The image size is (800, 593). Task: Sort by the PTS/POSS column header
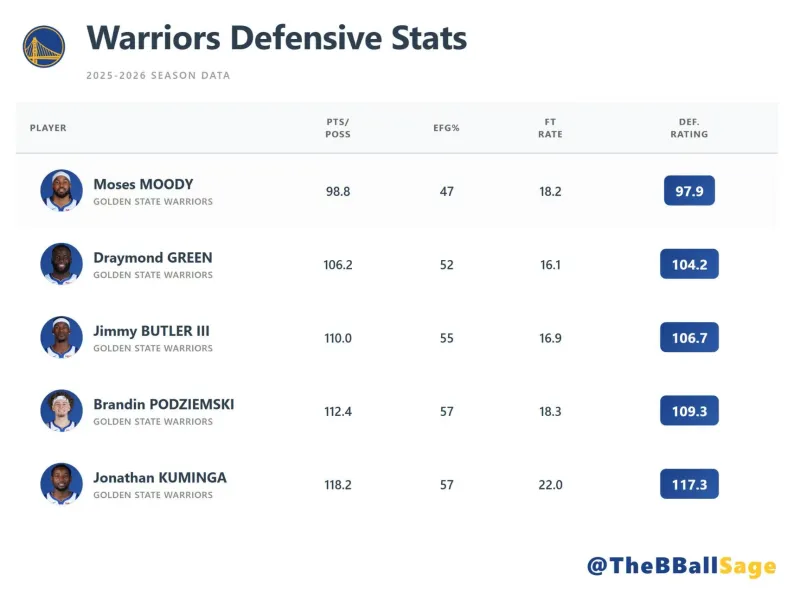pyautogui.click(x=338, y=128)
